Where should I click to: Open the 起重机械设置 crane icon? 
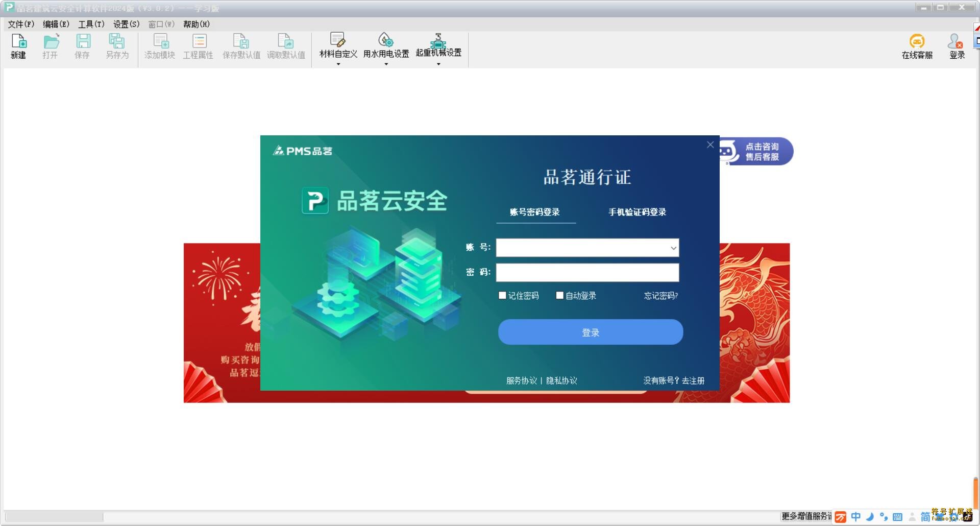pyautogui.click(x=438, y=41)
